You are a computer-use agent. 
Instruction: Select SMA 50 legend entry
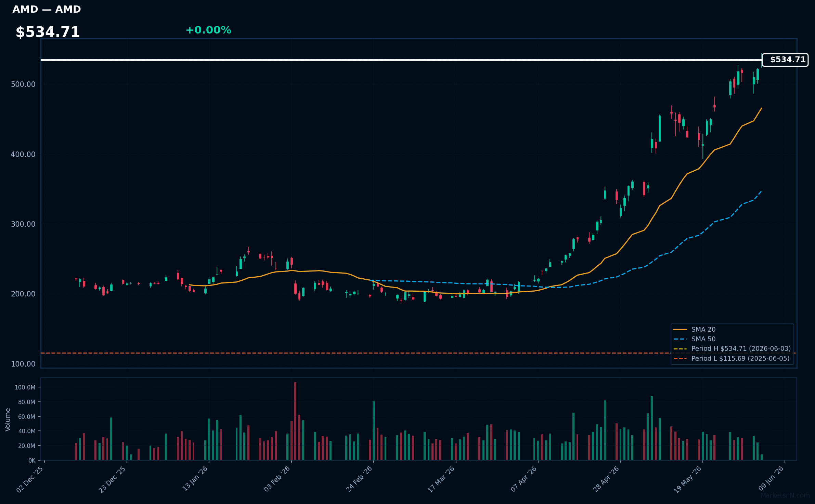click(x=695, y=339)
